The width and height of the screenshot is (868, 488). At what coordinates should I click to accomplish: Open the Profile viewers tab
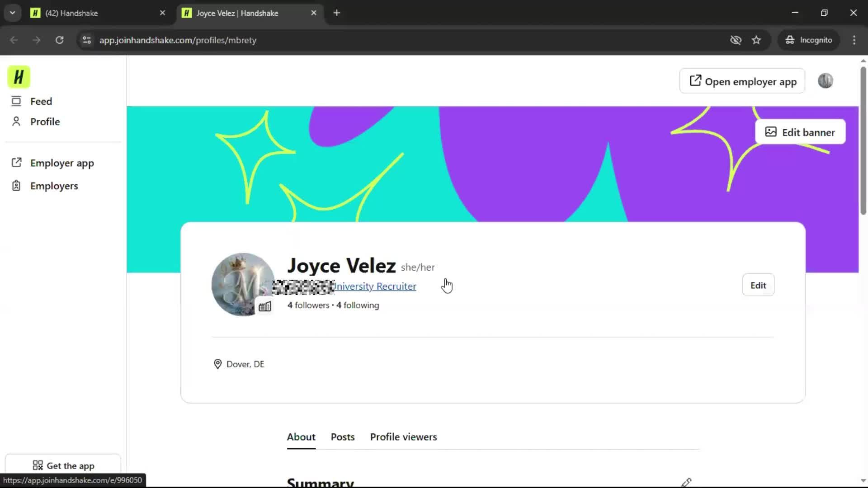pyautogui.click(x=403, y=437)
